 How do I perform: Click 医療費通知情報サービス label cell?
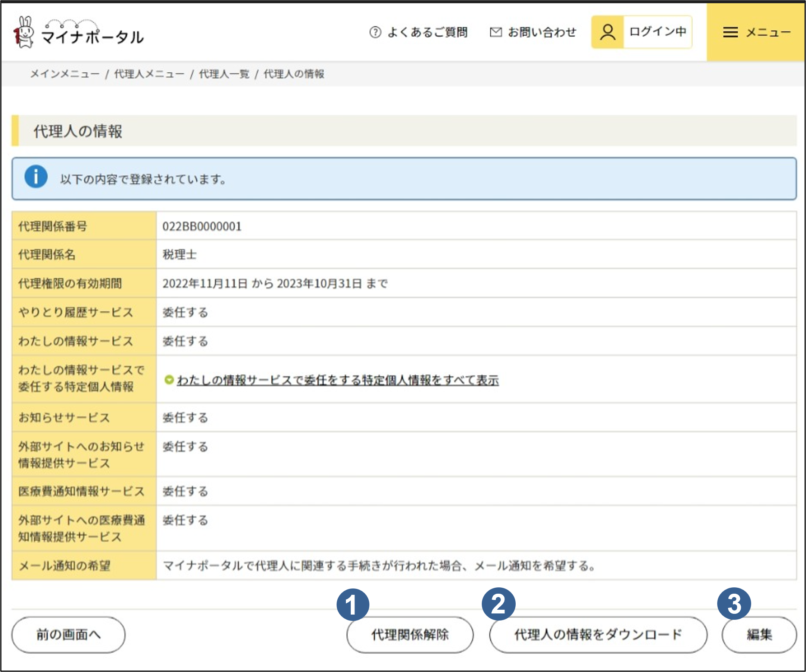click(84, 491)
